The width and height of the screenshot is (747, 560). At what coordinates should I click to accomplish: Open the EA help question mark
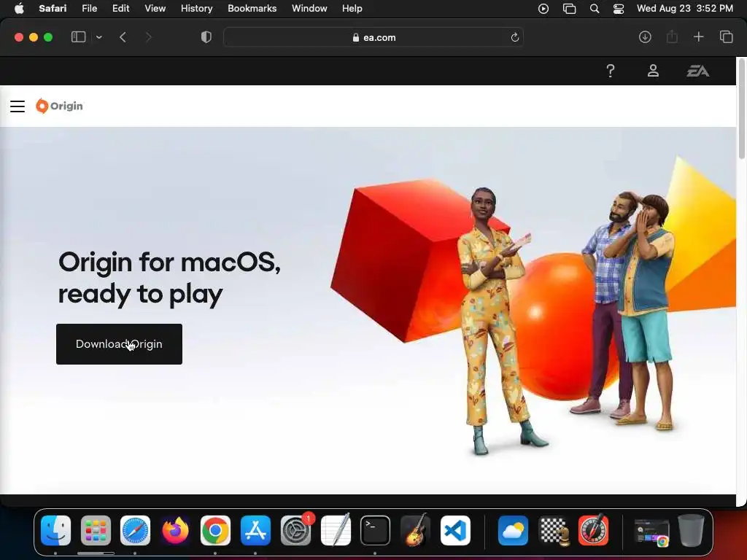(611, 71)
